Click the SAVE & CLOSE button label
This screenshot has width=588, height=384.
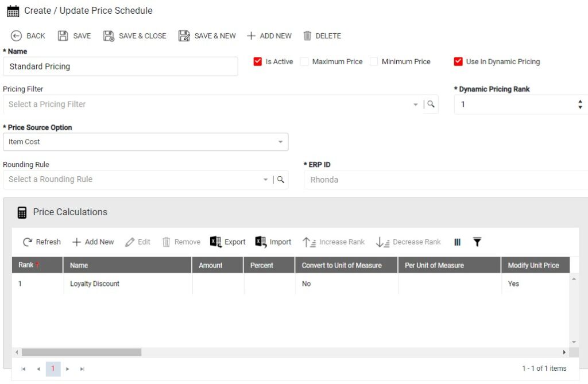pos(142,36)
